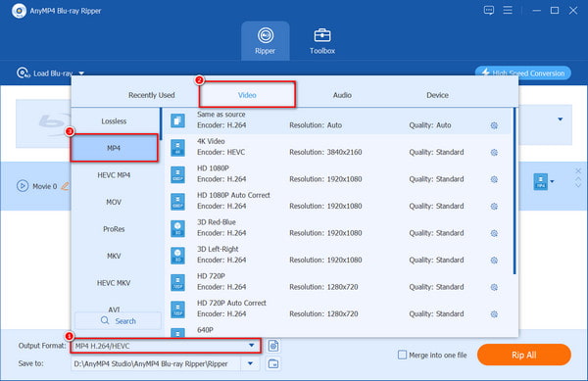This screenshot has width=588, height=381.
Task: Switch to the Recently Used tab
Action: [x=152, y=95]
